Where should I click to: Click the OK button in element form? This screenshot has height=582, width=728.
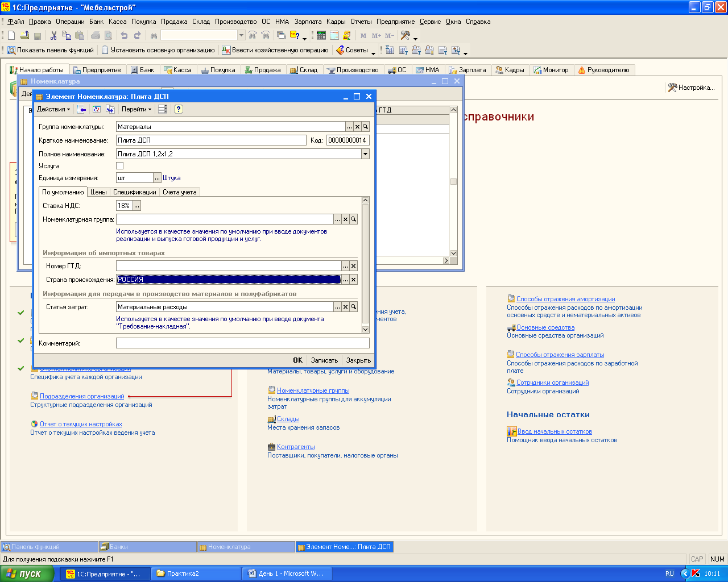[x=298, y=360]
